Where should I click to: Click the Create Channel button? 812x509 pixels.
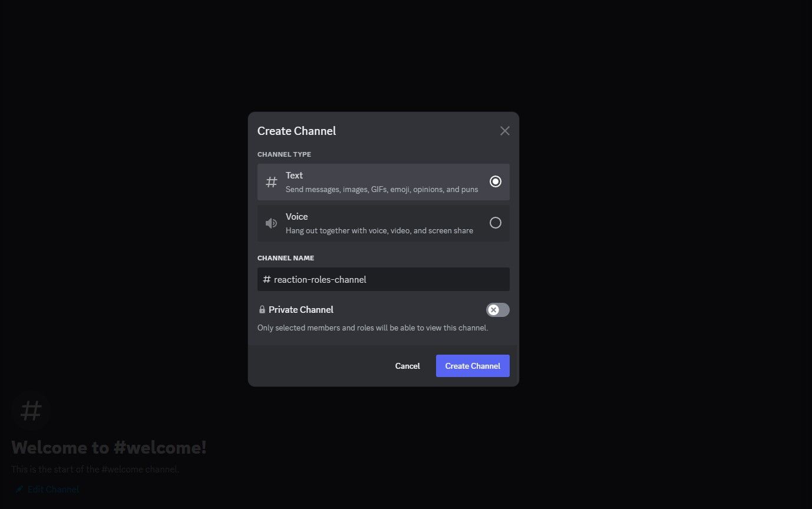pos(472,365)
